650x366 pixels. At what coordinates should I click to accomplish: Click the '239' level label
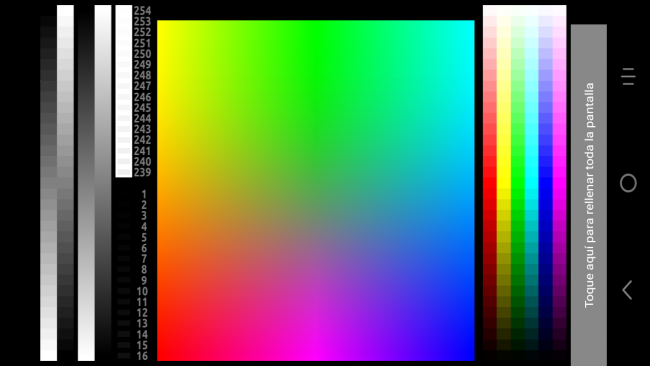pos(142,172)
